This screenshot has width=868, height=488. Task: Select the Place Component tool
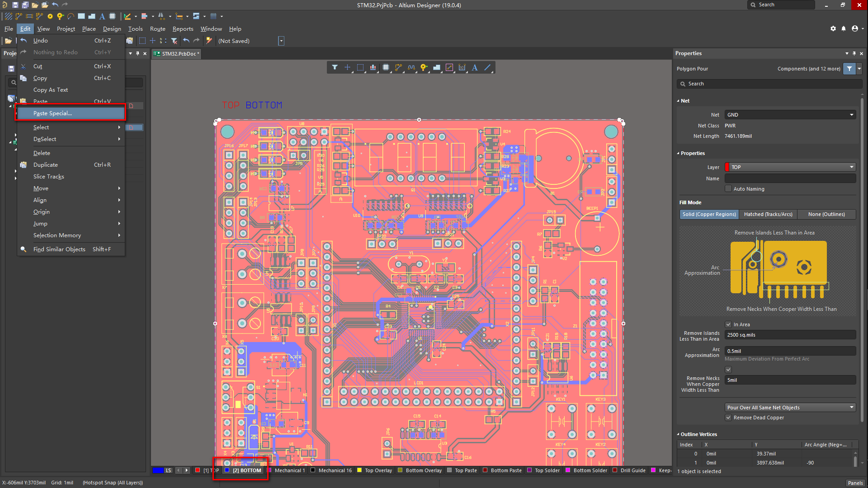point(113,16)
